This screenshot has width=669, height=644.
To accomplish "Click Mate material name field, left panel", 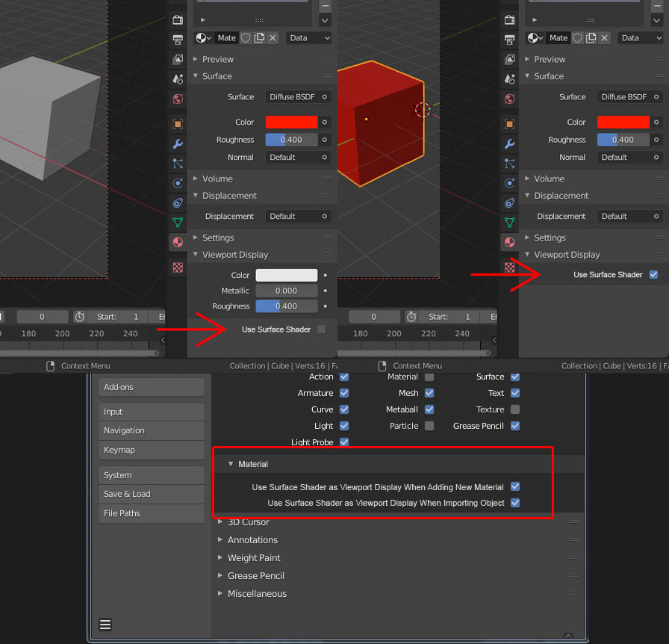I will point(226,38).
